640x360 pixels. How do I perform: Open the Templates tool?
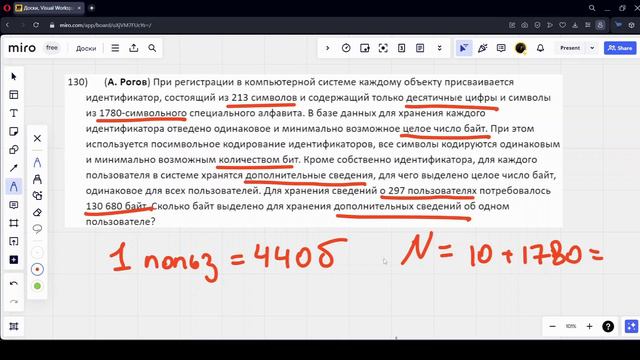coord(13,95)
